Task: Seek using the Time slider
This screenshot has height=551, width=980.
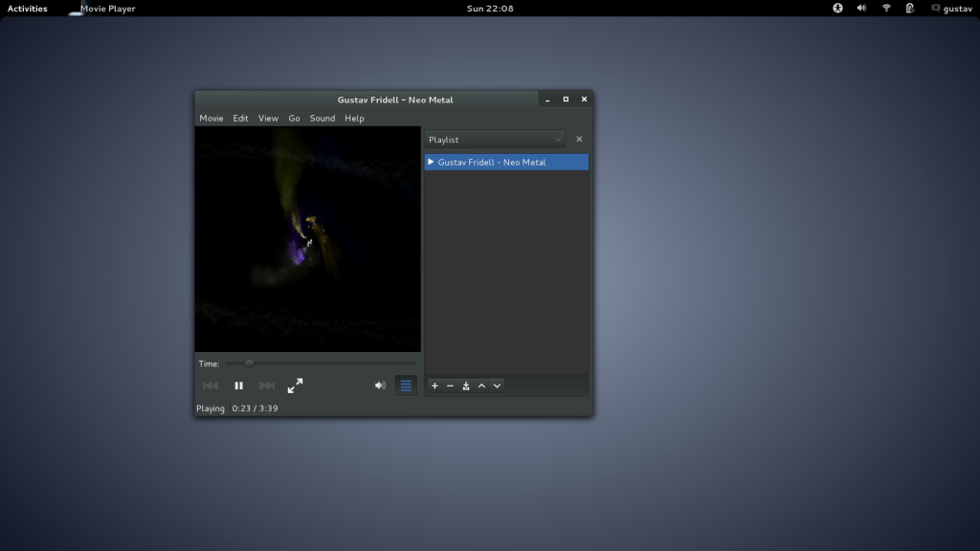Action: point(248,364)
